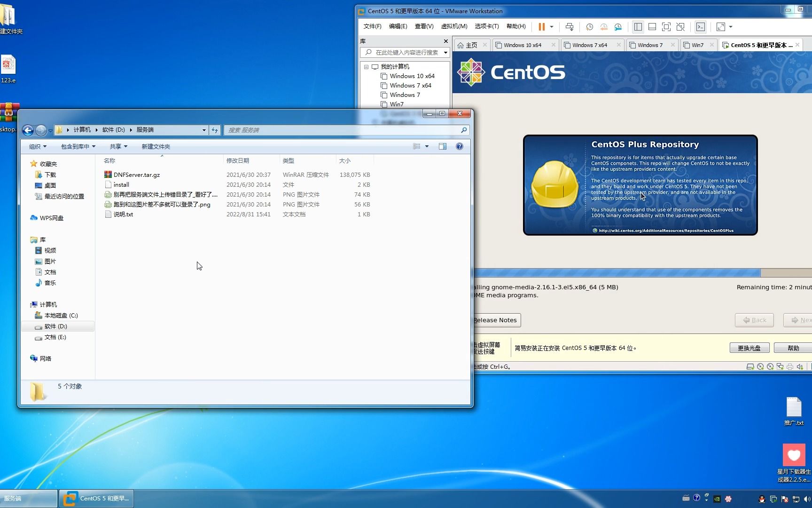Open the 编辑(E) menu in VMware
Viewport: 812px width, 508px height.
(x=398, y=26)
